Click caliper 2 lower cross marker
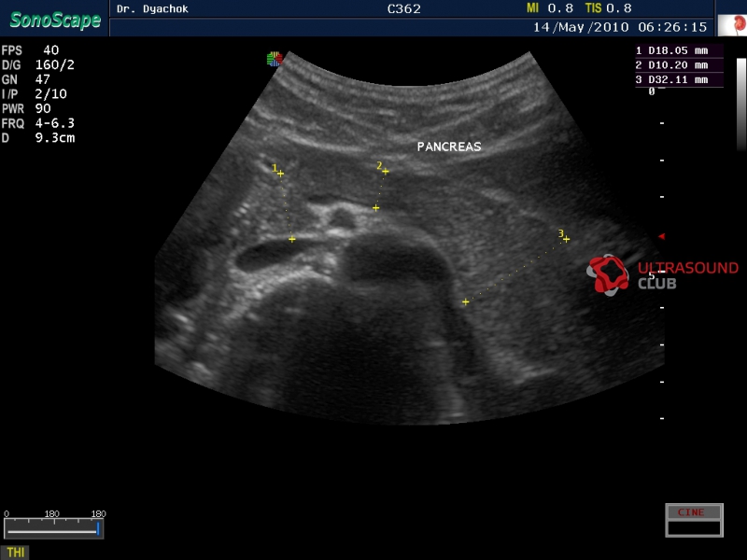The image size is (747, 560). (x=376, y=208)
